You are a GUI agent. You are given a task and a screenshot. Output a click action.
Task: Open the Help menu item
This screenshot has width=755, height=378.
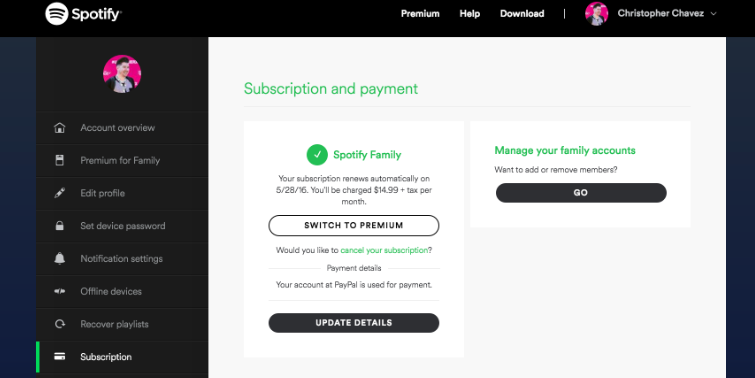click(x=469, y=13)
